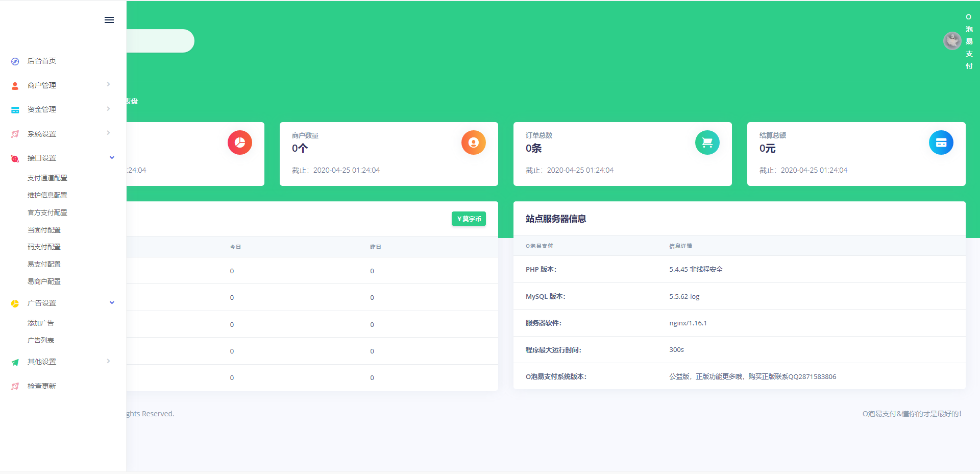
Task: Open 系统设置 menu item
Action: (x=42, y=134)
